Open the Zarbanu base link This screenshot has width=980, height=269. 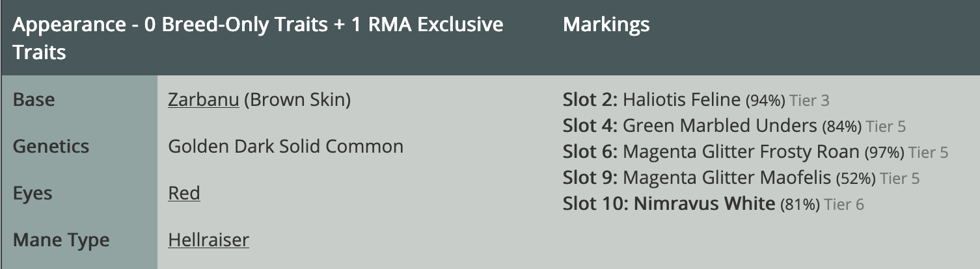pyautogui.click(x=203, y=100)
